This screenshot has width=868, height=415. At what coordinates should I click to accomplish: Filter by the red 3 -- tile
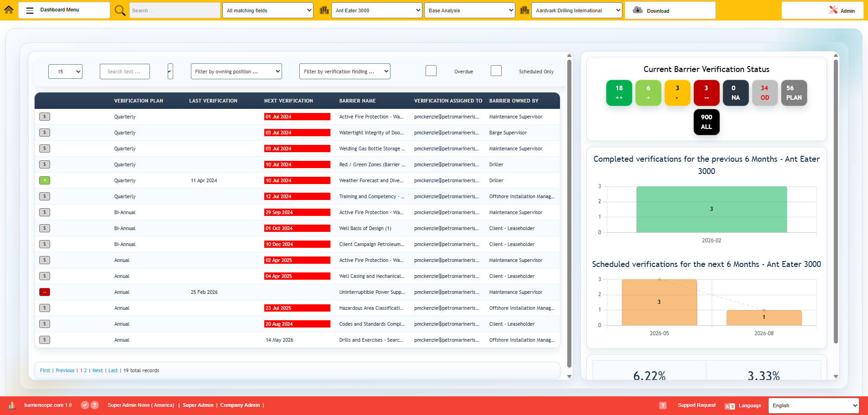[707, 93]
